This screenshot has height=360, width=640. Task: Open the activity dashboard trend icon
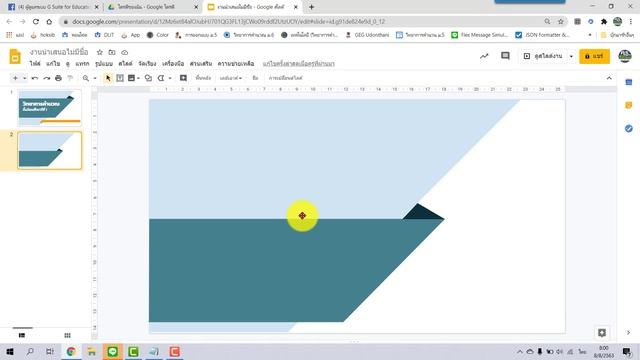pyautogui.click(x=484, y=56)
